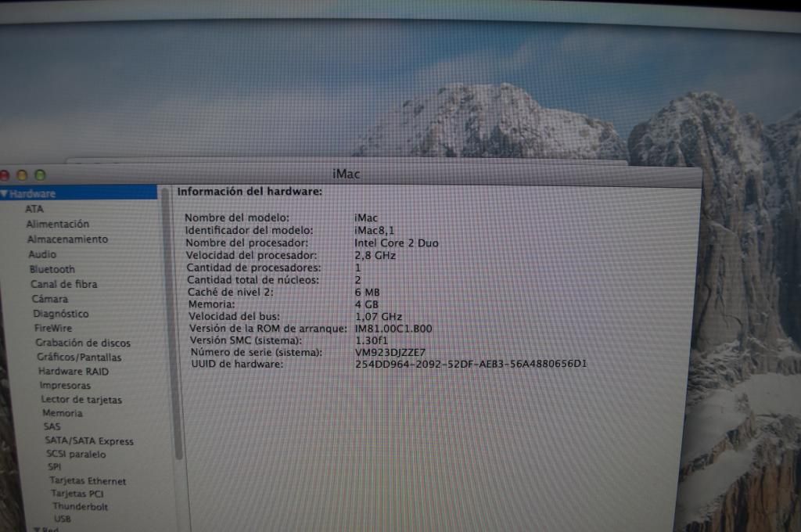This screenshot has width=801, height=532.
Task: Select Almacenamiento in the hardware list
Action: coord(67,239)
